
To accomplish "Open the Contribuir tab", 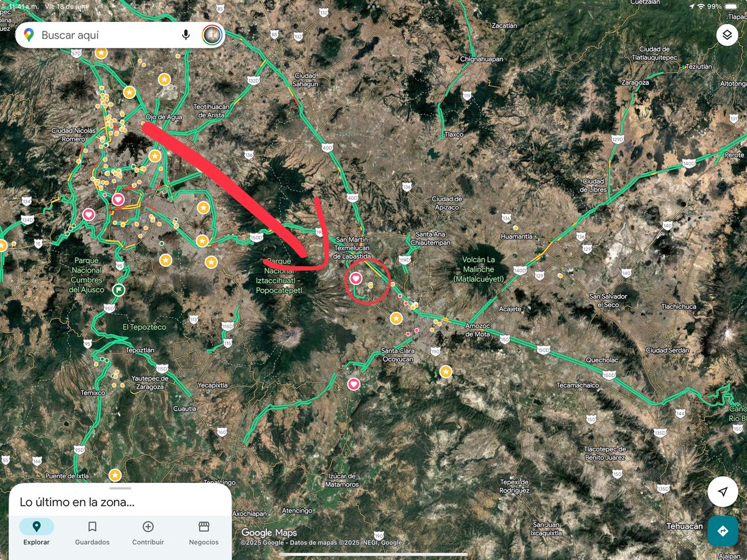I will point(148,533).
